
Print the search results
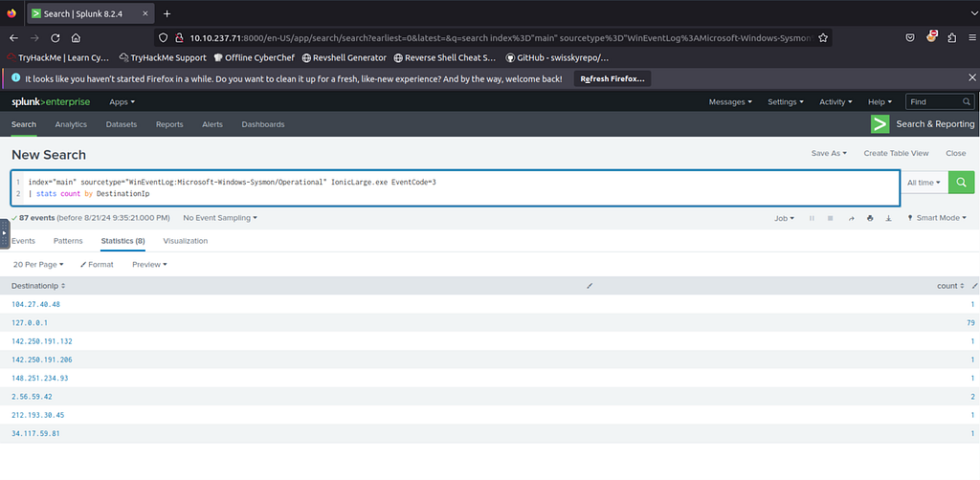(869, 218)
